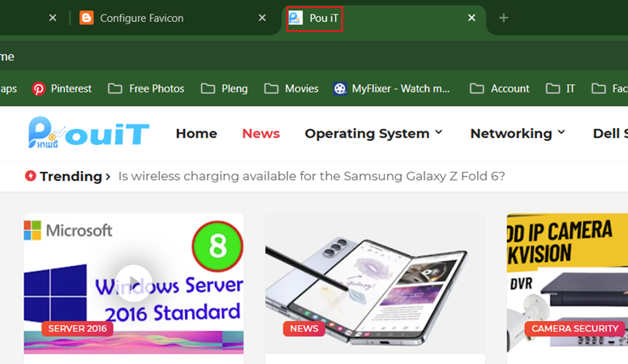Open the IP Camera DVR article image
The image size is (628, 364).
567,284
